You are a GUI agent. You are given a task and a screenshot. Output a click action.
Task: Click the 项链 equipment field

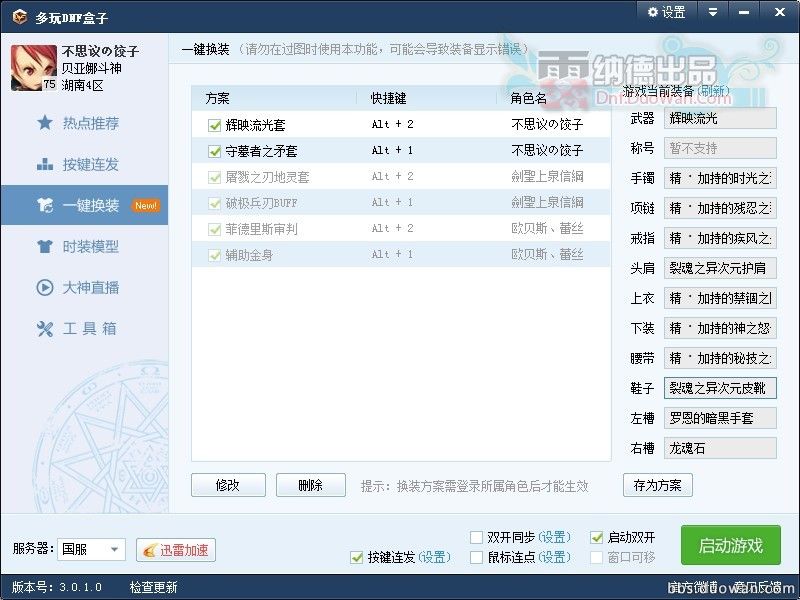tap(720, 208)
